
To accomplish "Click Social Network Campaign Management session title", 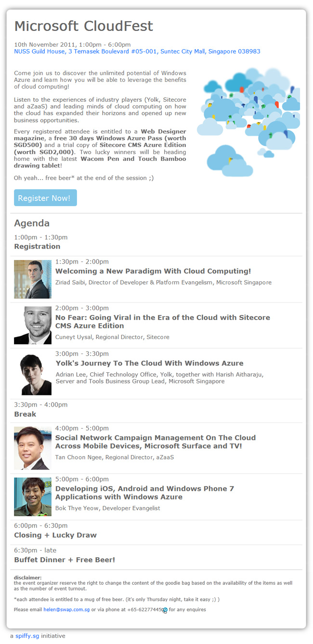I will tap(156, 442).
